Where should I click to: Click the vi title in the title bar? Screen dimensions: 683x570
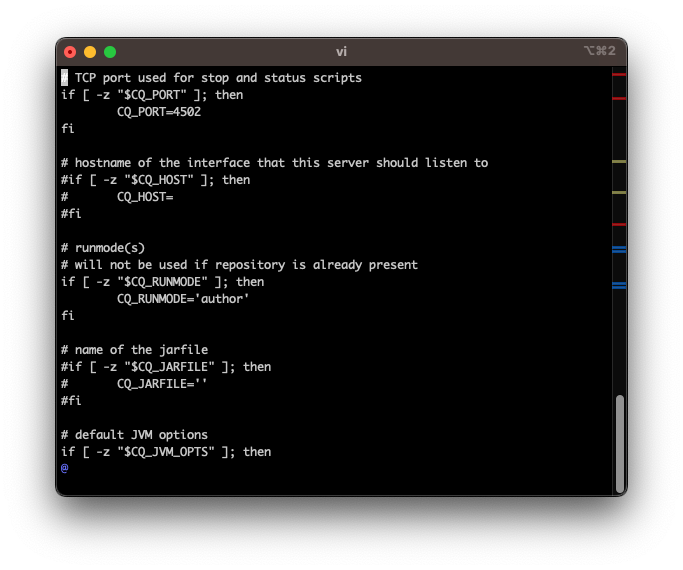click(341, 52)
